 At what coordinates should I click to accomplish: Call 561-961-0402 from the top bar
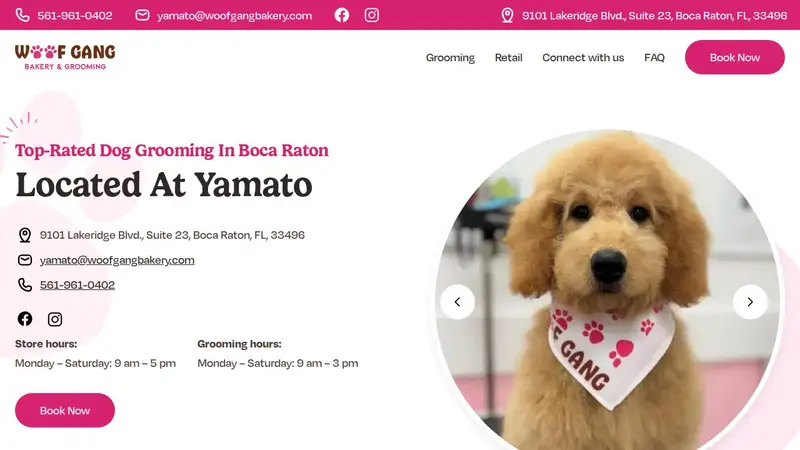click(x=75, y=15)
